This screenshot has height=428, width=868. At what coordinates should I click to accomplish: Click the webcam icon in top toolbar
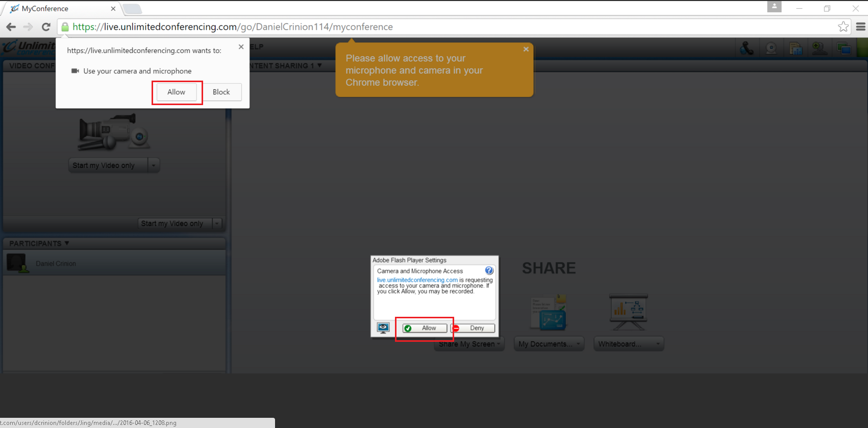click(771, 48)
